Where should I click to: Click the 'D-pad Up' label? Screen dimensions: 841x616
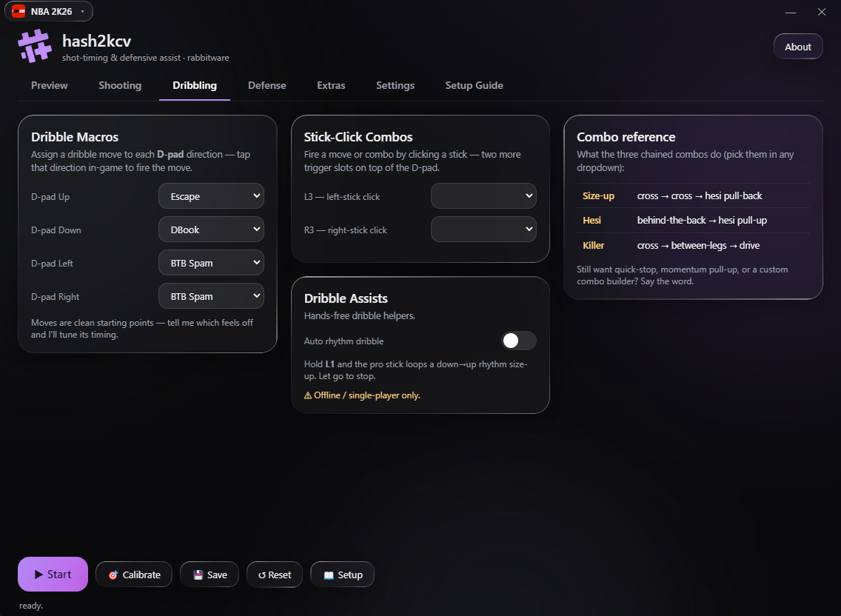coord(50,197)
